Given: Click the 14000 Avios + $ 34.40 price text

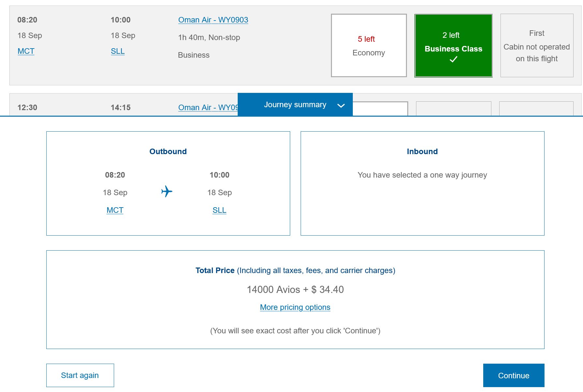Looking at the screenshot, I should coord(295,289).
